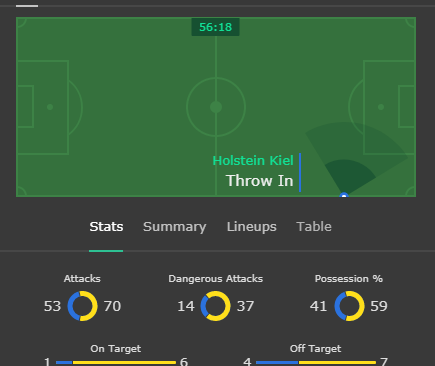
Task: Click the Attacks donut chart
Action: [83, 306]
